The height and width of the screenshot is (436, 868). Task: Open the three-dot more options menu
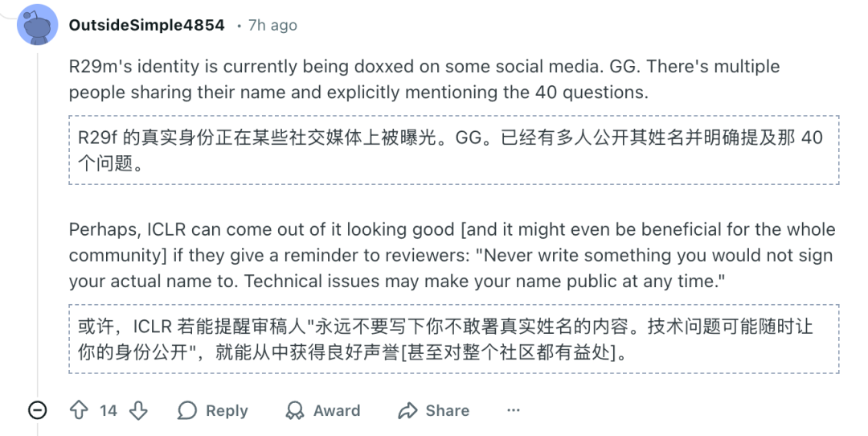coord(514,410)
